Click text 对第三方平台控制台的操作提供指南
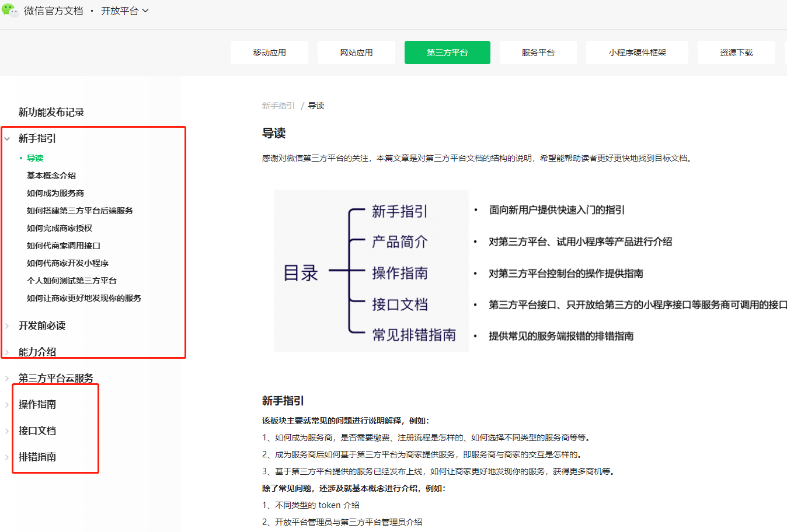Image resolution: width=787 pixels, height=532 pixels. (x=566, y=274)
